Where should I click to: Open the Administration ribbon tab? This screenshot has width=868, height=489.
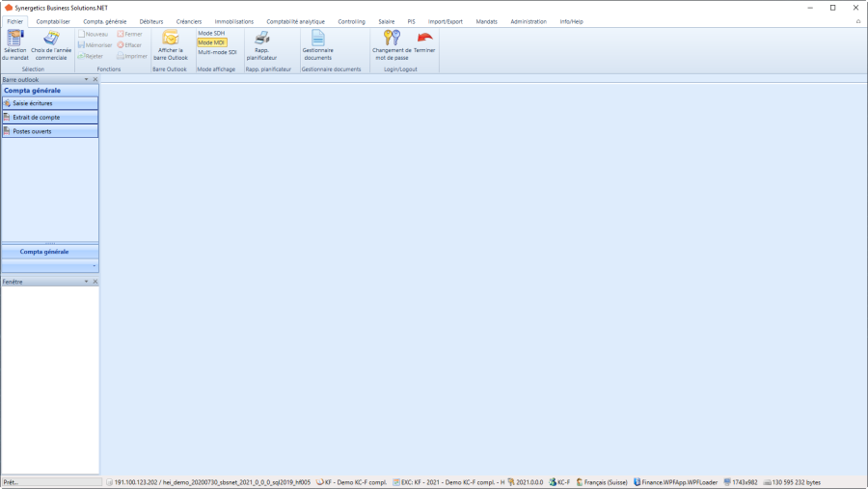(x=529, y=21)
